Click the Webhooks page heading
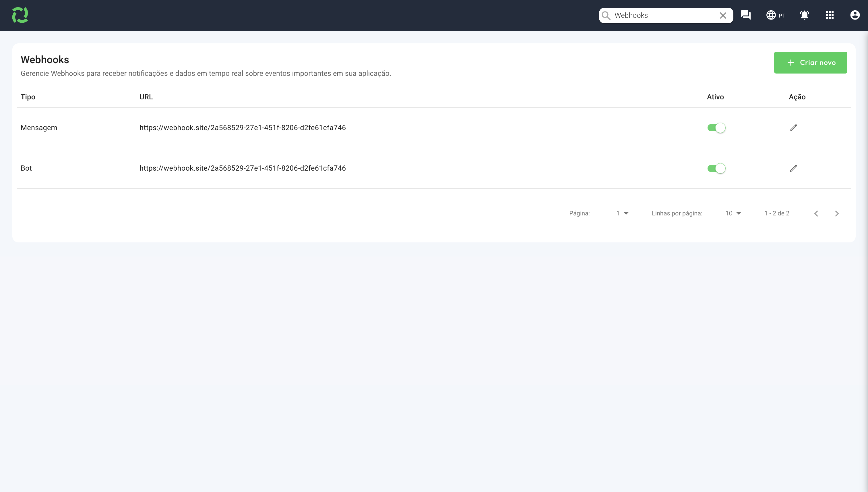This screenshot has height=492, width=868. 44,59
